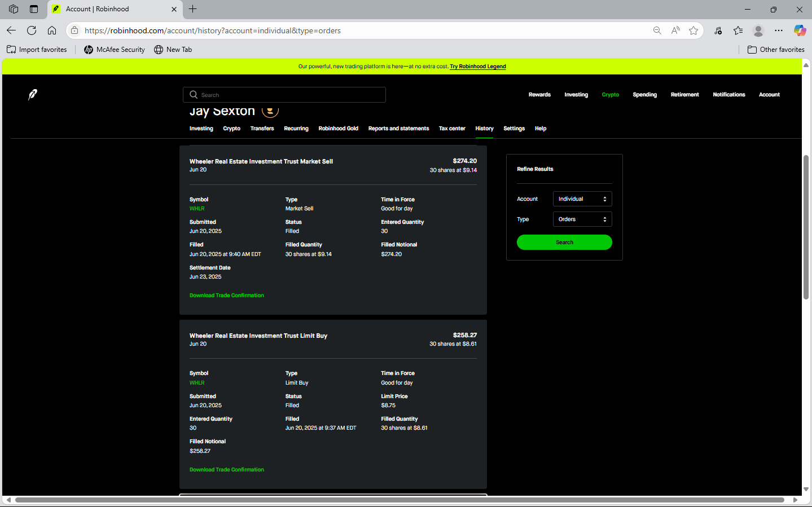Switch to the Tax center tab
Image resolution: width=812 pixels, height=507 pixels.
pyautogui.click(x=452, y=129)
